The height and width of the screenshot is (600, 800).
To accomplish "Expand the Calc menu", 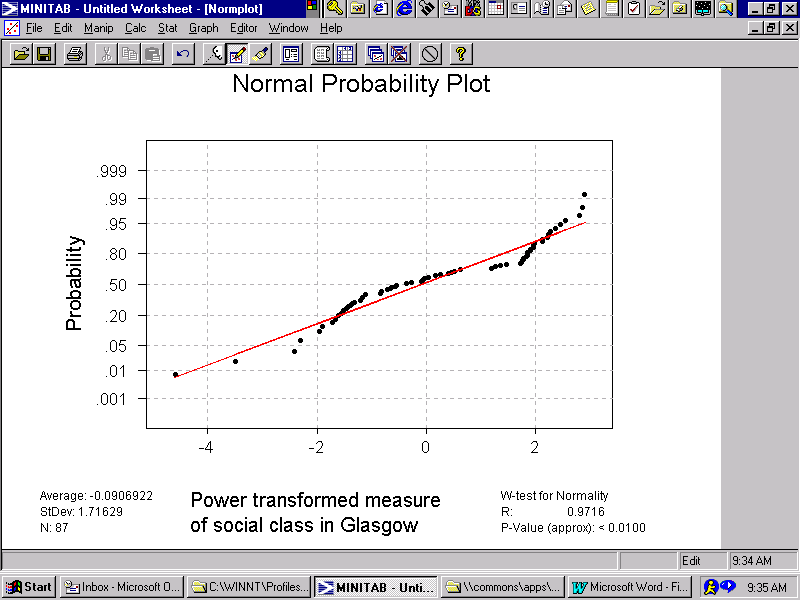I will coord(135,28).
